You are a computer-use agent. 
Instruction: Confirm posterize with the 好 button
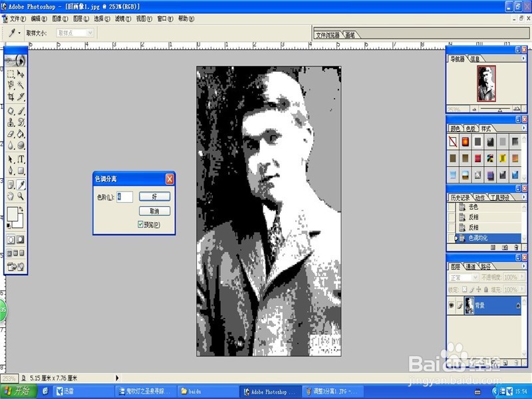click(x=154, y=196)
